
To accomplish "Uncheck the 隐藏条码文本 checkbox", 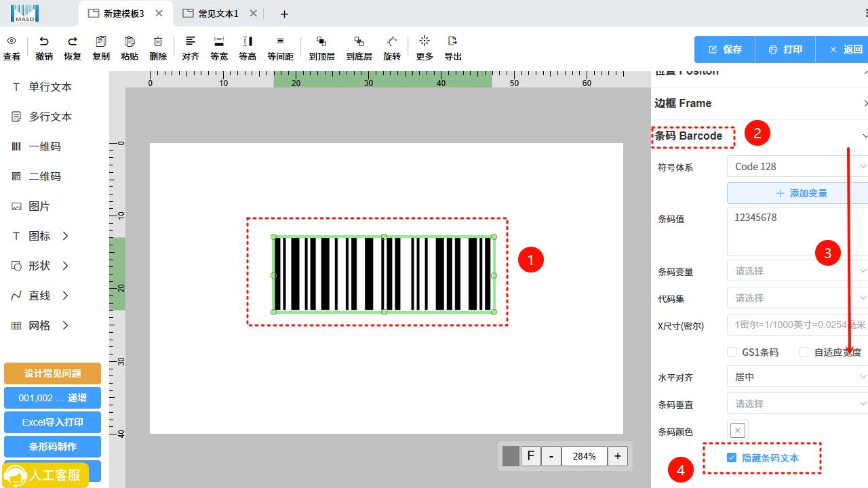I will pos(731,457).
